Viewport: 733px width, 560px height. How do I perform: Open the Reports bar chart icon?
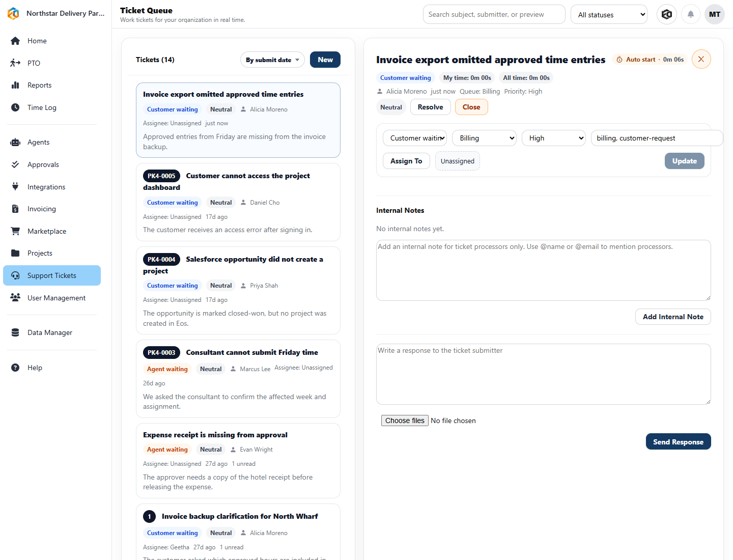coord(15,85)
